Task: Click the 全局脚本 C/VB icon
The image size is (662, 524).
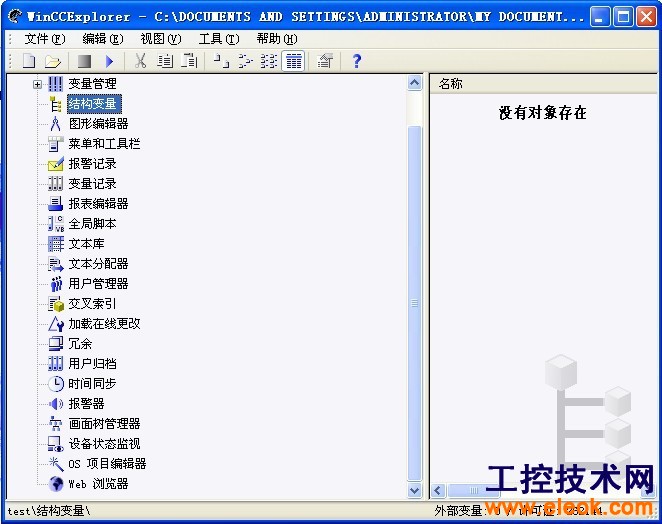Action: pyautogui.click(x=55, y=224)
